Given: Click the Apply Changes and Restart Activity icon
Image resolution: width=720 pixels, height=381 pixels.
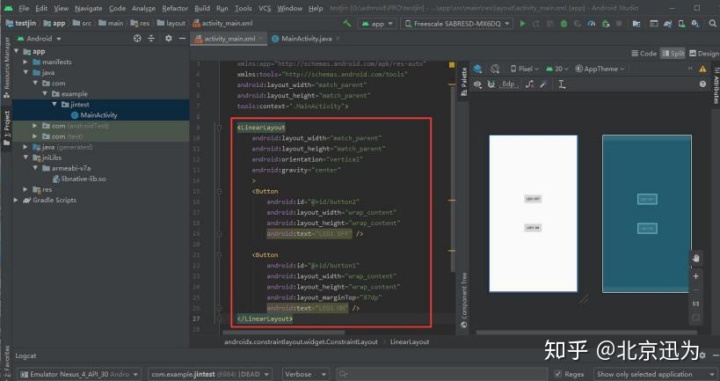Looking at the screenshot, I should click(536, 23).
